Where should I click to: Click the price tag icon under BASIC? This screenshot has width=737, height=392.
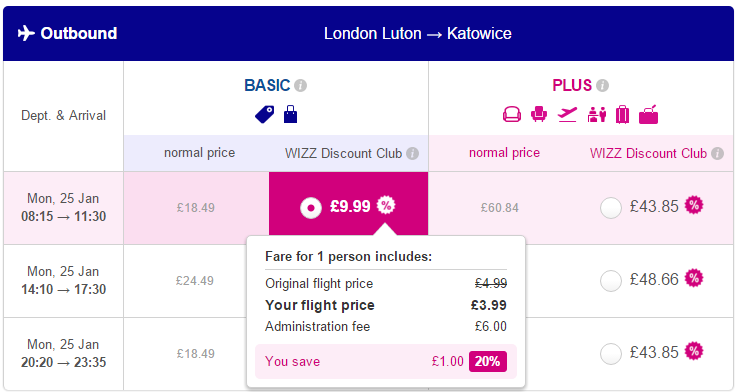(x=265, y=115)
